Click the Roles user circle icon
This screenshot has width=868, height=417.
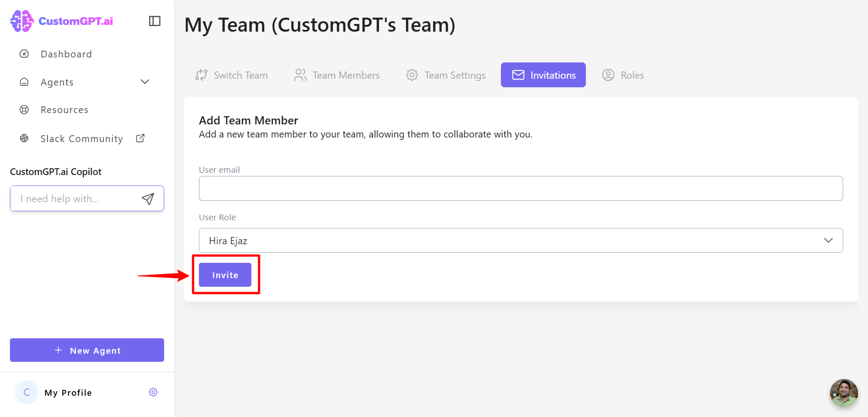(x=608, y=75)
